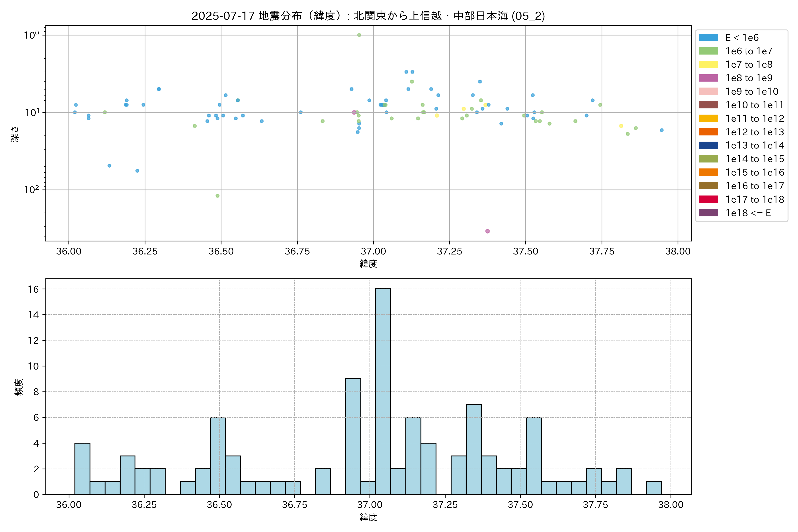
Task: Click the chart title text
Action: (x=368, y=16)
